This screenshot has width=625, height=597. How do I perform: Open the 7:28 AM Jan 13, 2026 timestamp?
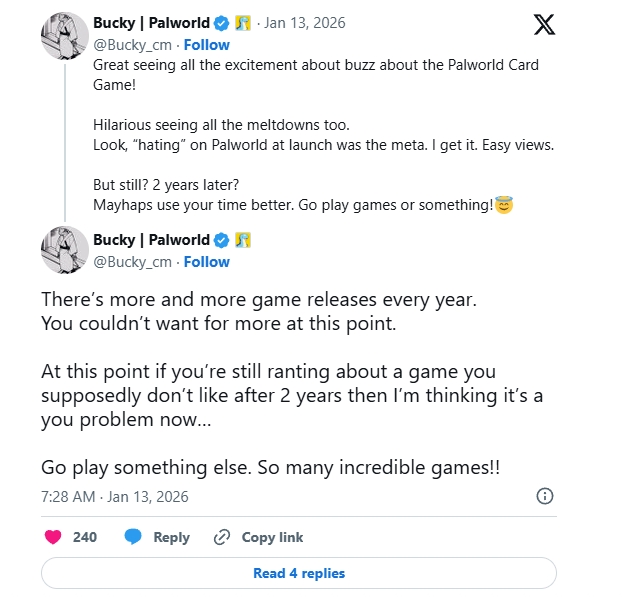tap(114, 496)
